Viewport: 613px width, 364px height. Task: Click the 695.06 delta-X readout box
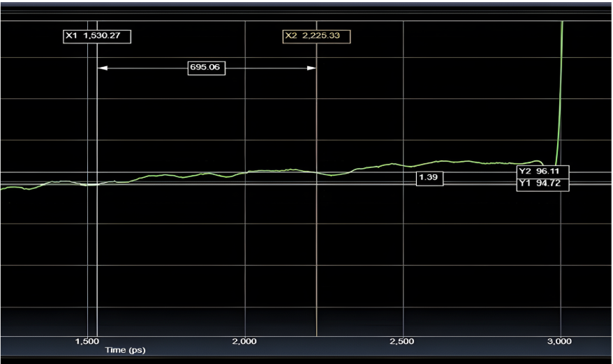(x=207, y=68)
